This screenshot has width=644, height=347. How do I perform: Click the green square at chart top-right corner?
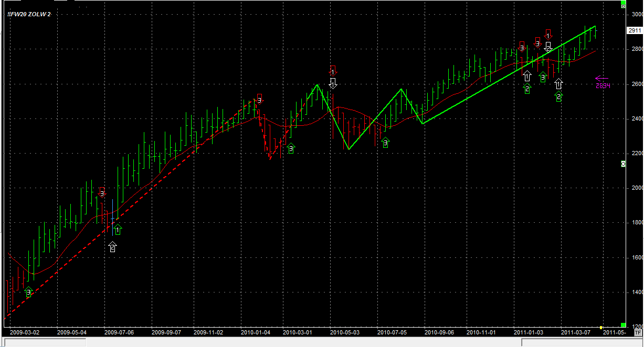(623, 3)
